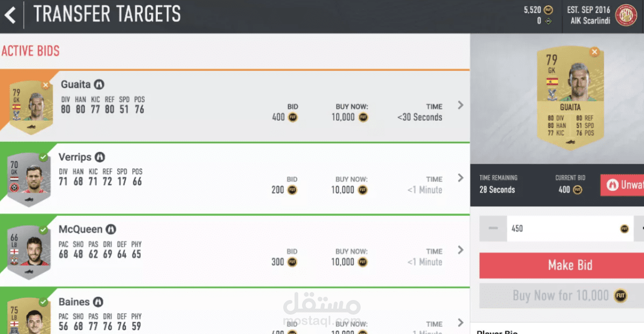Open McQueen details via the right chevron
This screenshot has height=334, width=644.
[x=460, y=250]
